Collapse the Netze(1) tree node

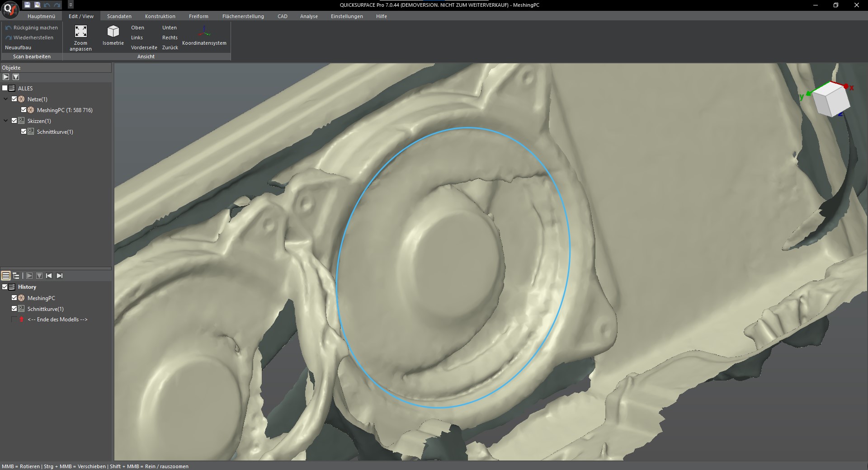pyautogui.click(x=6, y=99)
